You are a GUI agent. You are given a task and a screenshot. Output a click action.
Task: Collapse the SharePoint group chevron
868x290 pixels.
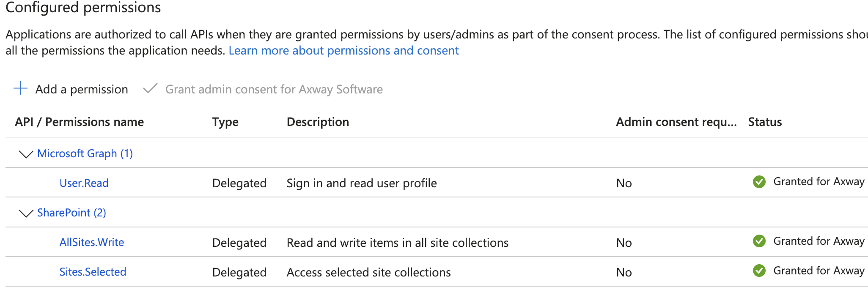[x=26, y=213]
